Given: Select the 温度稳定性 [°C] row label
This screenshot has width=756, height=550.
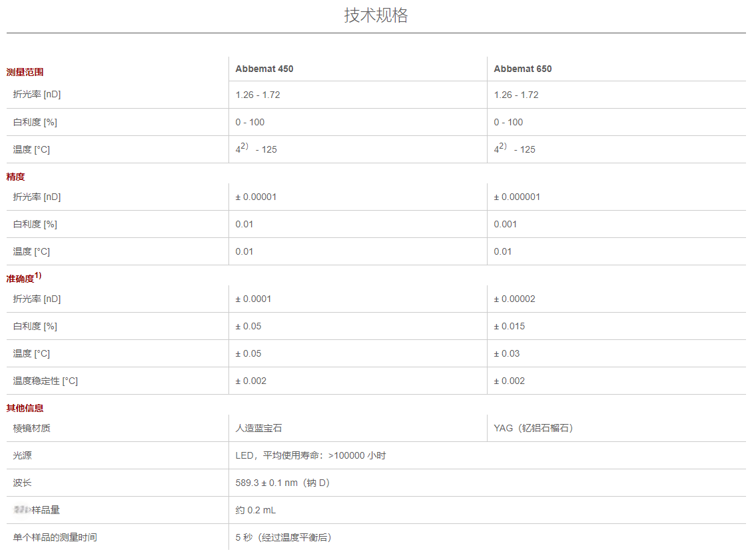Looking at the screenshot, I should click(45, 381).
